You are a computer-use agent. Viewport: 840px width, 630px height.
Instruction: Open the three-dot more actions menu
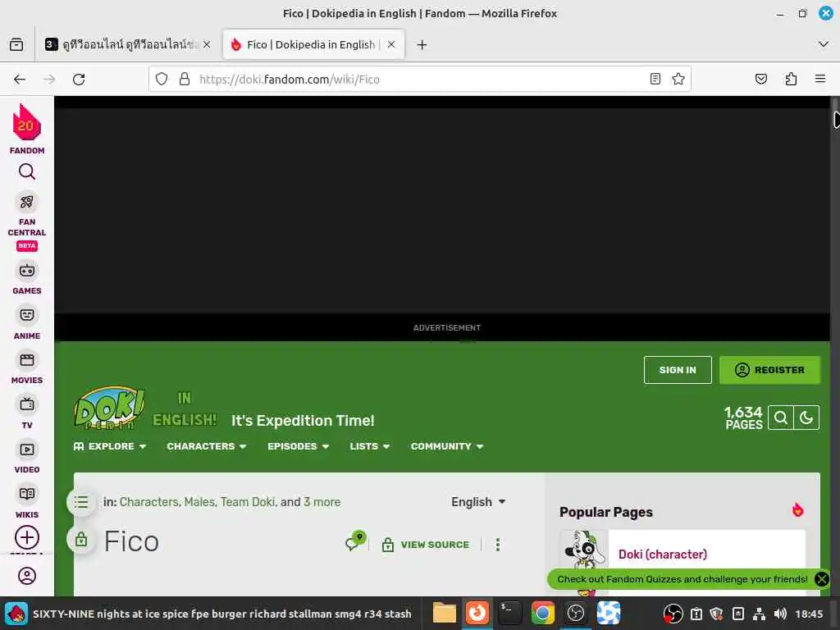[x=498, y=545]
